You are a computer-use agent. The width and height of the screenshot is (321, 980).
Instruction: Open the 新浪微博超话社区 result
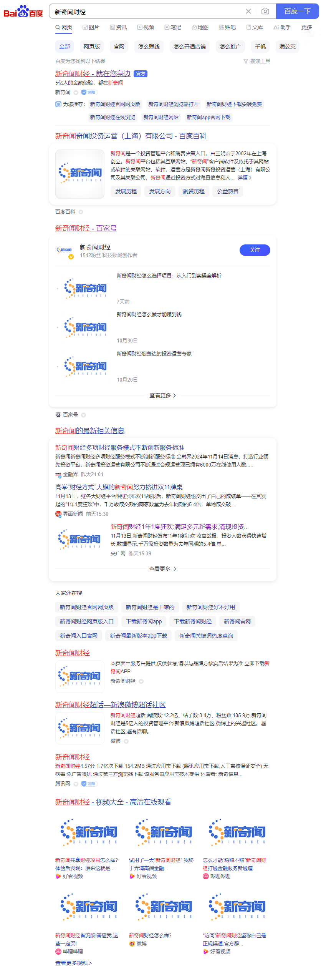click(x=110, y=704)
